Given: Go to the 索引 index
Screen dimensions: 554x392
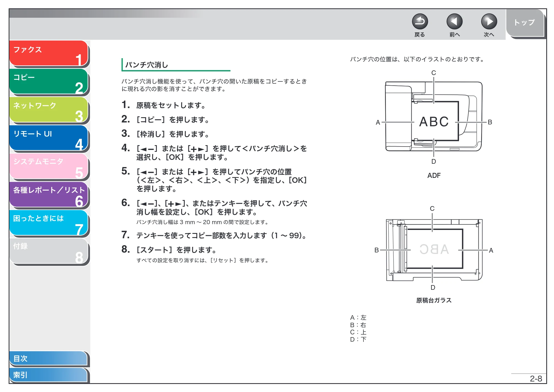Looking at the screenshot, I should click(x=49, y=375).
